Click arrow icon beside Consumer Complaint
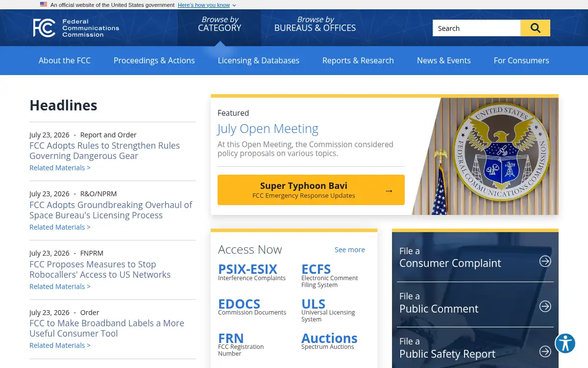Screen dimensions: 588x368 point(545,261)
